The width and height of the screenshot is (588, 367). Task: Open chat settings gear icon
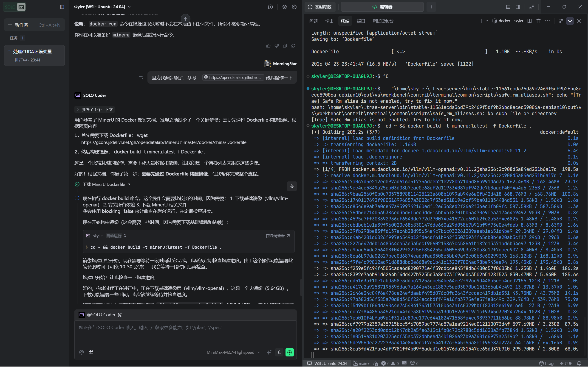(284, 7)
